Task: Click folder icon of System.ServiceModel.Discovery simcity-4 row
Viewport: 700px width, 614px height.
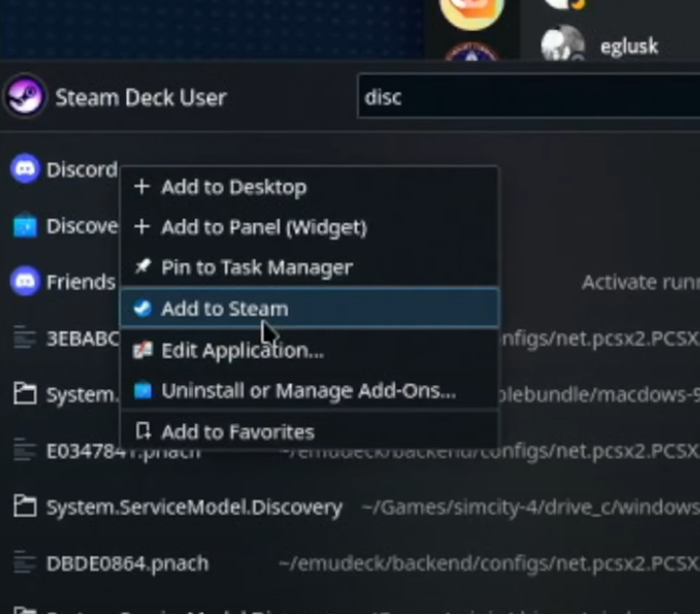Action: [24, 506]
